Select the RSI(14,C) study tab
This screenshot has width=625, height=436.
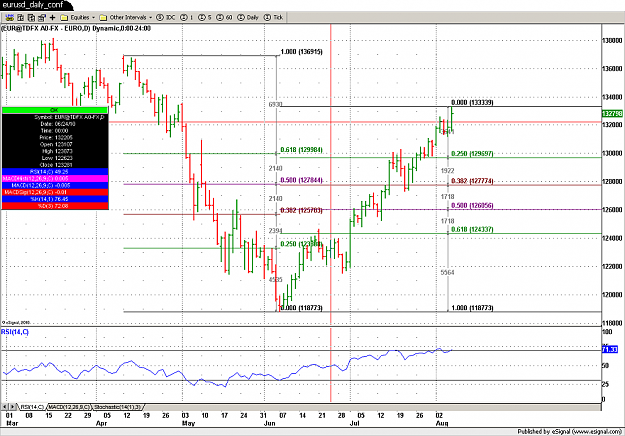pos(32,407)
